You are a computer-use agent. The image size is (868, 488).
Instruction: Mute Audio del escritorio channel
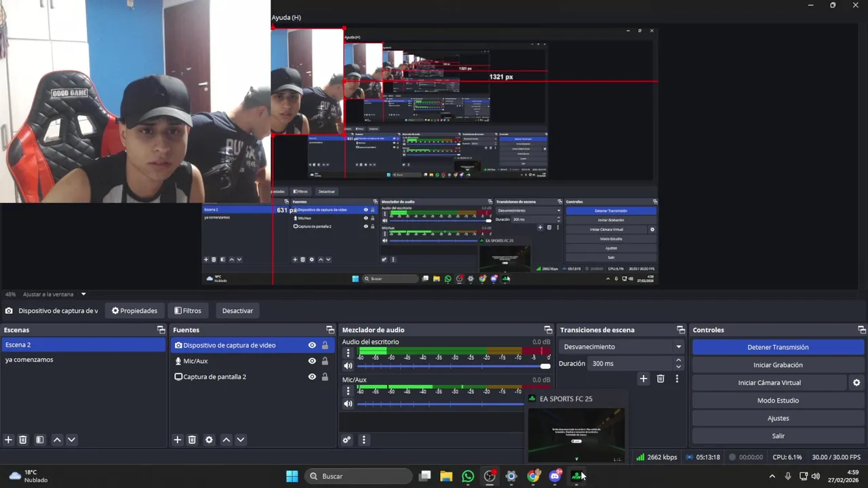(x=348, y=366)
